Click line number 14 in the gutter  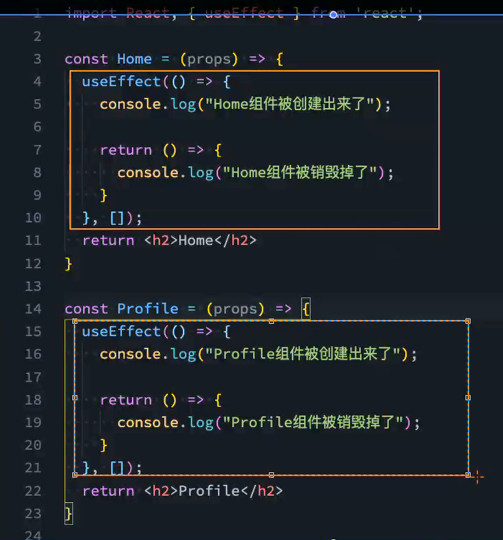[x=33, y=309]
